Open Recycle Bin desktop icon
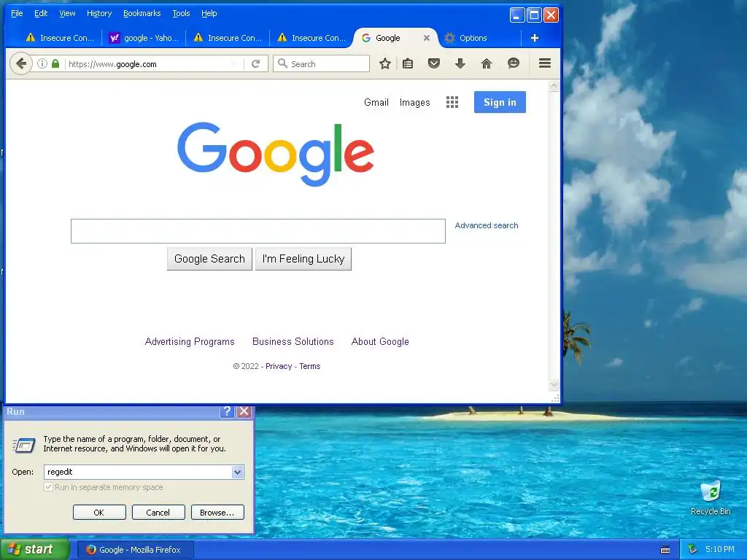The width and height of the screenshot is (747, 560). 711,498
